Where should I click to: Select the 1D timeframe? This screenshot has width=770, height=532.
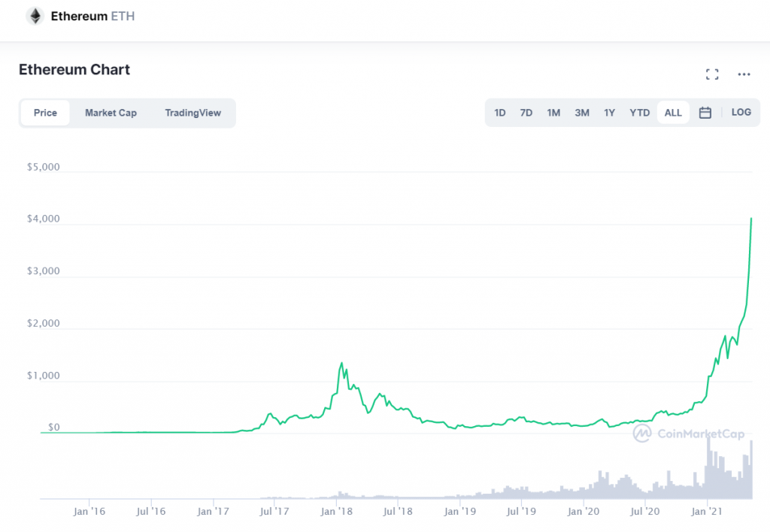pyautogui.click(x=499, y=111)
